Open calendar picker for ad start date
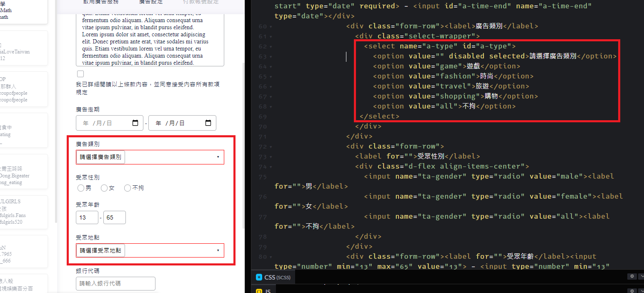Screen dimensions: 644x293 click(x=135, y=123)
